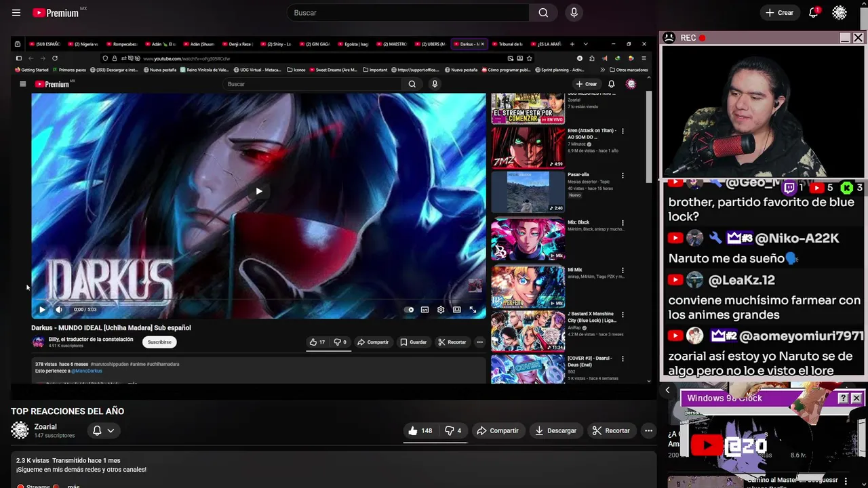The image size is (868, 488).
Task: Click the browser URL address field
Action: point(319,58)
